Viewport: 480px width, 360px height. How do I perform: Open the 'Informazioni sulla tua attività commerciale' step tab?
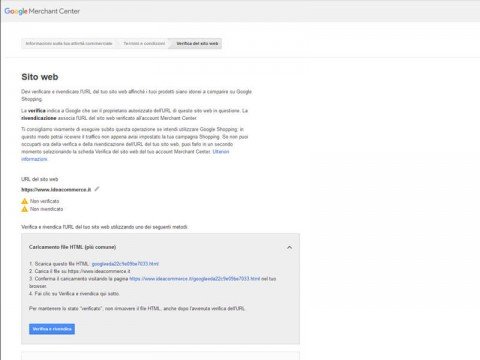pos(69,44)
